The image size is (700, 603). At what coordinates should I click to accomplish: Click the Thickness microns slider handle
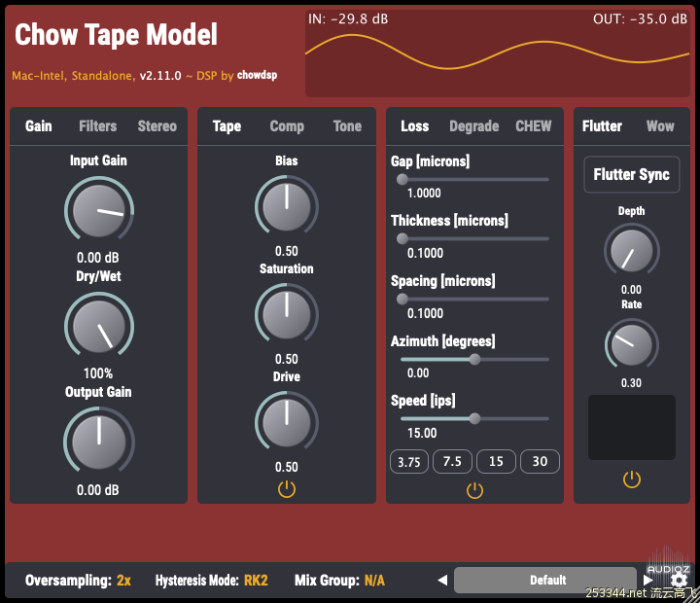[402, 239]
